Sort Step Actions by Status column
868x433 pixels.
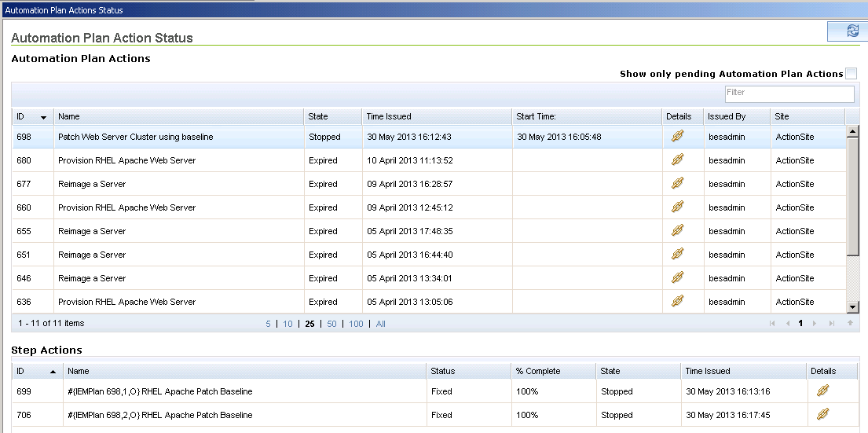[468, 371]
